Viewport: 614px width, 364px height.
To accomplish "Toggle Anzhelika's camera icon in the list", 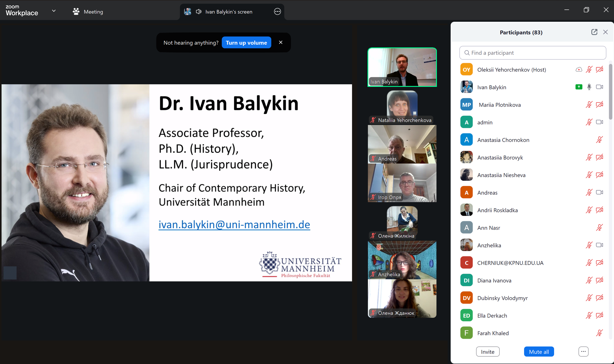I will point(599,245).
